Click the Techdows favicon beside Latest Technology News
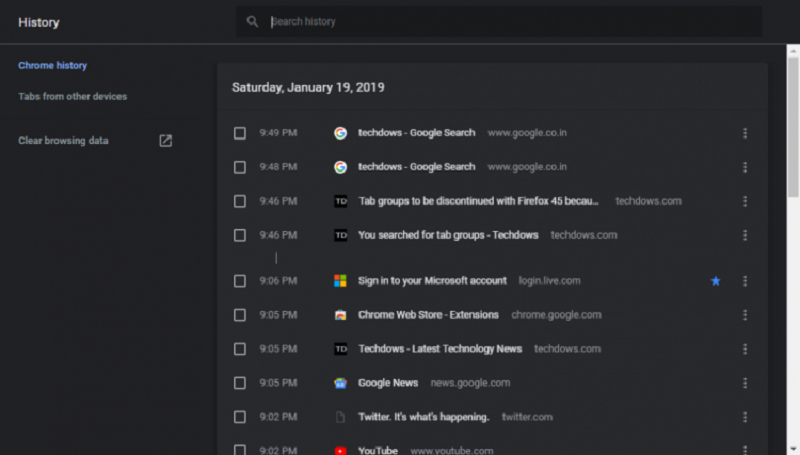This screenshot has width=800, height=455. 340,349
